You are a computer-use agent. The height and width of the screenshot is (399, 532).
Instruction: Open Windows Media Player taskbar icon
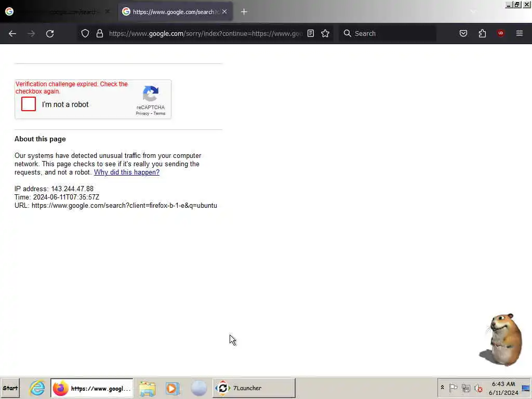tap(172, 388)
